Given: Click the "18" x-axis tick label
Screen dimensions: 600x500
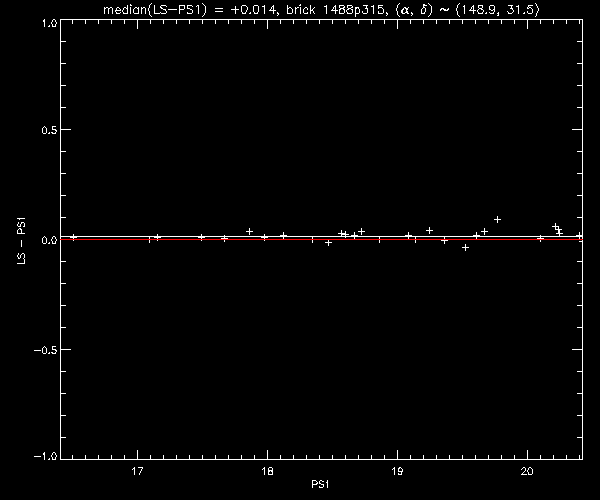Looking at the screenshot, I should click(x=267, y=471).
